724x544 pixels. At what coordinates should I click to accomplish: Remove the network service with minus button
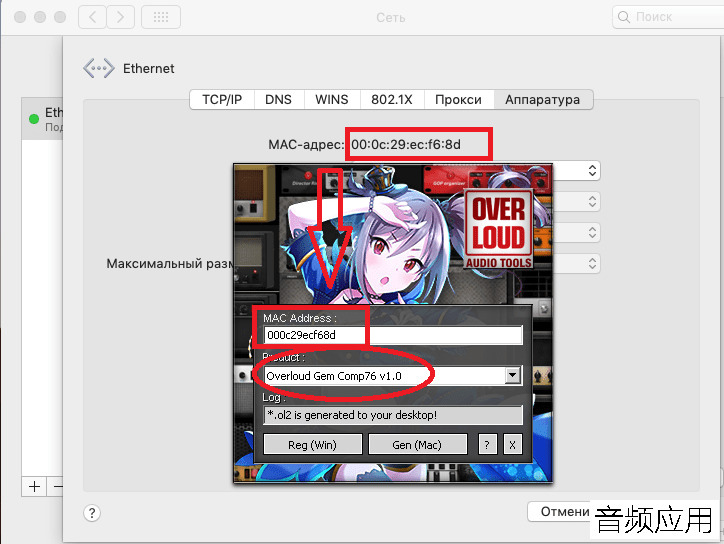(56, 487)
